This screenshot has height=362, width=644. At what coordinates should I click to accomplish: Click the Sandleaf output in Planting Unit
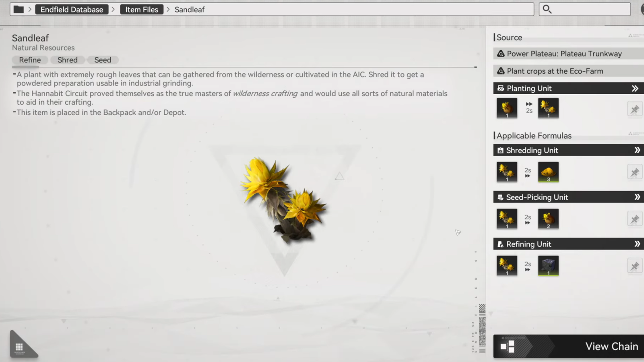coord(548,108)
